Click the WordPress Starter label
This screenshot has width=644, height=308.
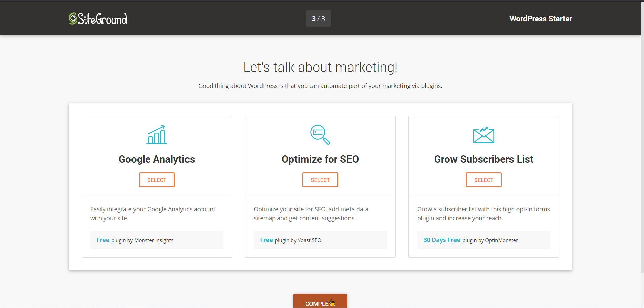[541, 19]
